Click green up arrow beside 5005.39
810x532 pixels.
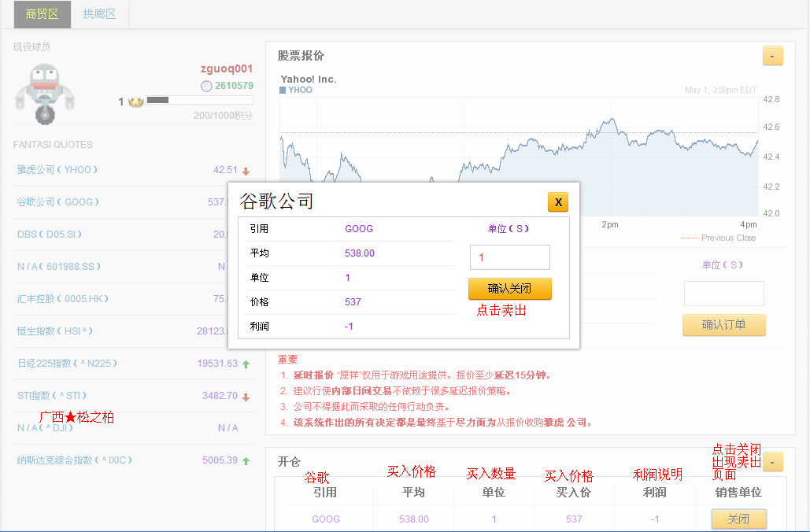click(x=246, y=460)
